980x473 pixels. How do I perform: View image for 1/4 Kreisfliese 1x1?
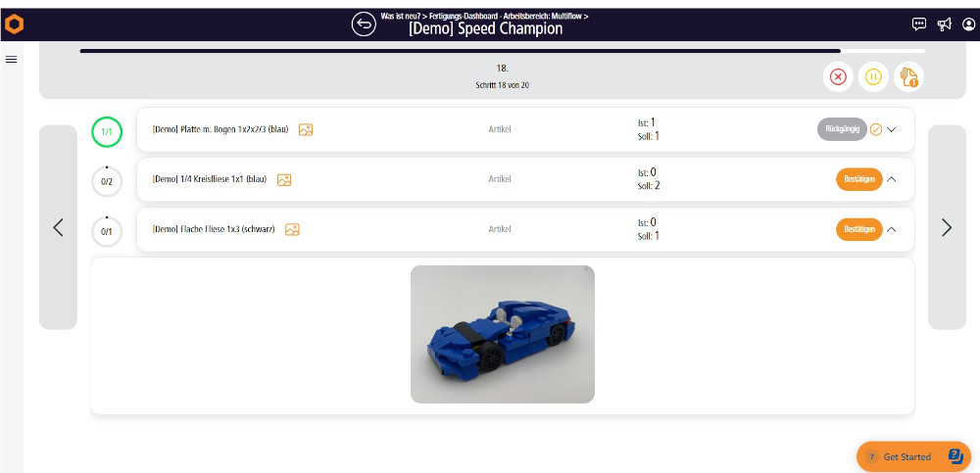(284, 179)
